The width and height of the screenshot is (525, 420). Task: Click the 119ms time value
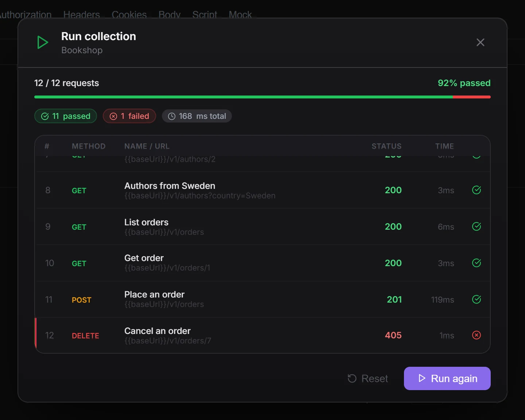[x=443, y=300]
